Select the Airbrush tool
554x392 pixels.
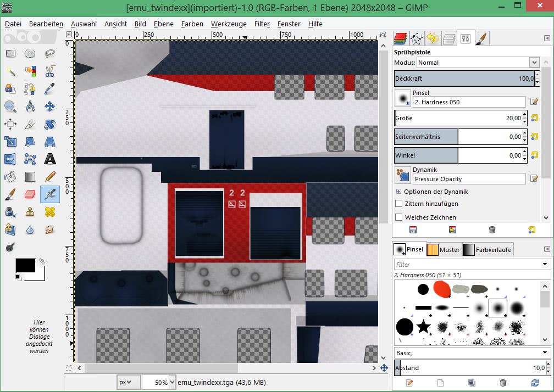click(x=50, y=194)
